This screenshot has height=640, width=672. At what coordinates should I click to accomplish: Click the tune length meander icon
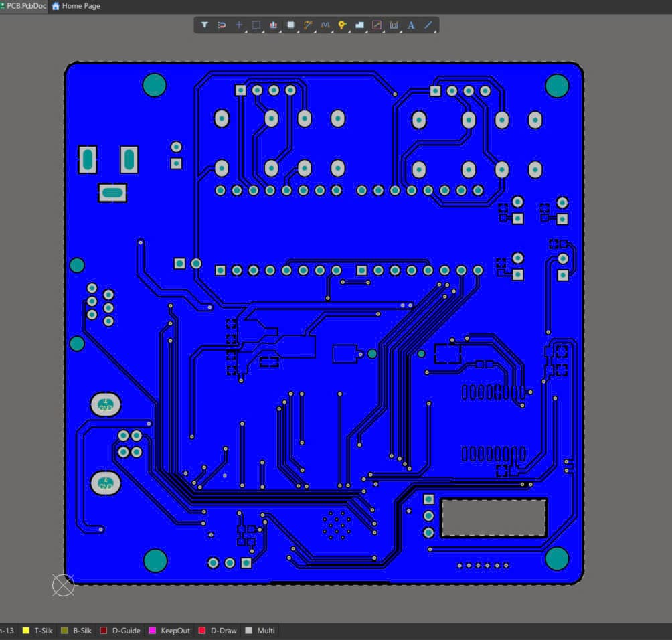[326, 25]
